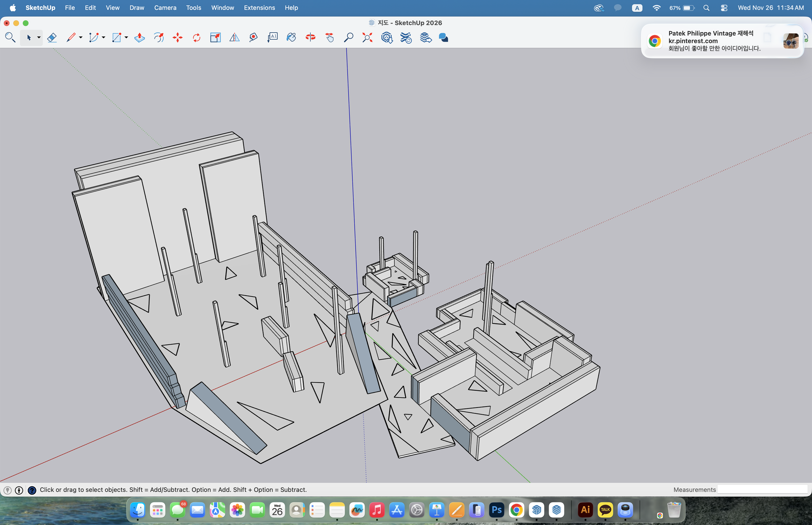Click the status bar help question mark
The image size is (812, 525).
click(x=32, y=490)
